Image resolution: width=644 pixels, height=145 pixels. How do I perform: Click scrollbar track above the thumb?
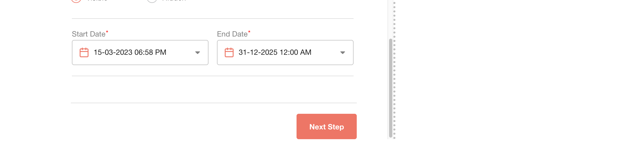(x=390, y=19)
